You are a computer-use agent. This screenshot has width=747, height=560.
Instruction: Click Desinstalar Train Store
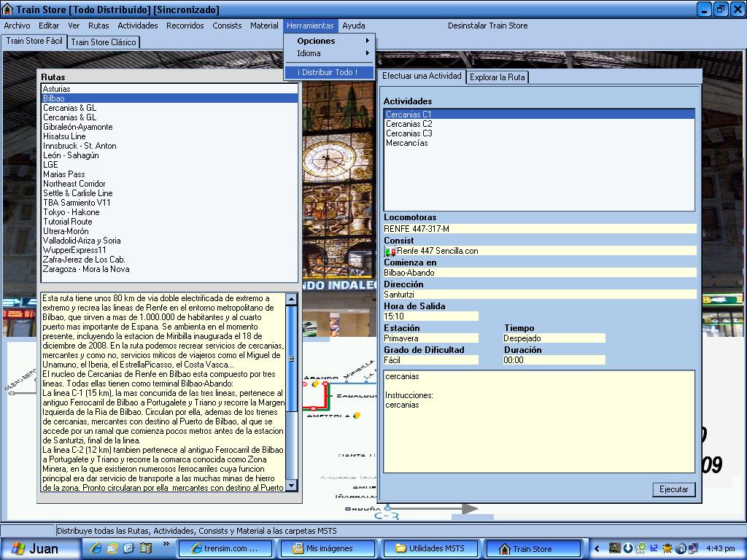point(487,26)
